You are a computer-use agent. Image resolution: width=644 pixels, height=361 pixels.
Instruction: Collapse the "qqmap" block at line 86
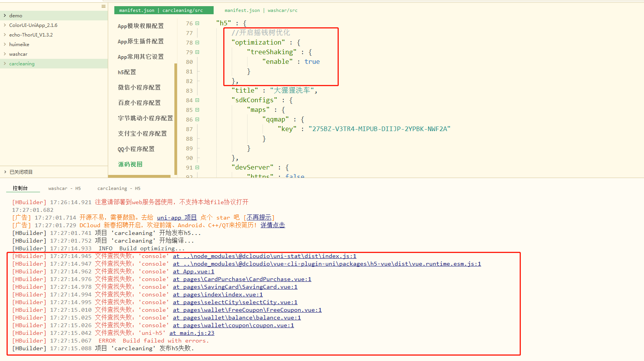pos(197,120)
